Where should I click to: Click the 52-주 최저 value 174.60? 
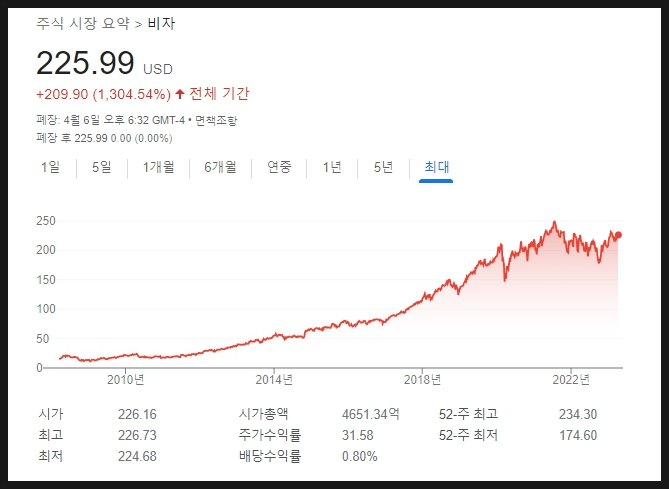(x=578, y=435)
